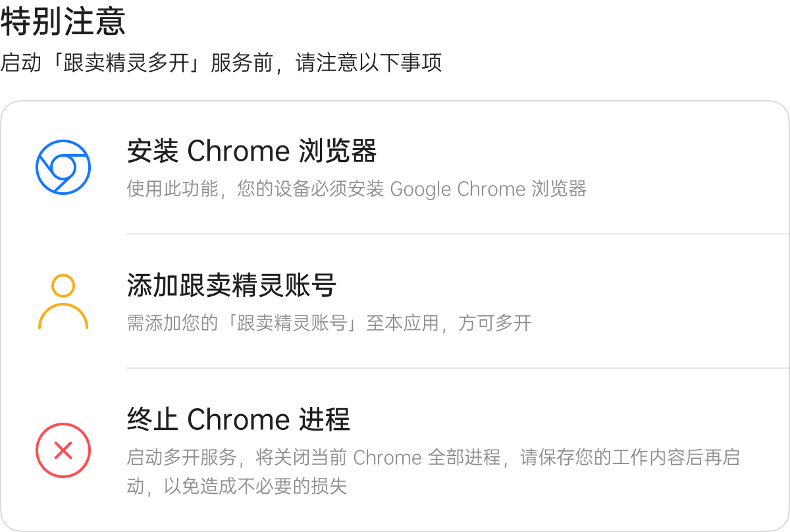Select the 添加跟卖精灵账号 heading

[x=232, y=286]
